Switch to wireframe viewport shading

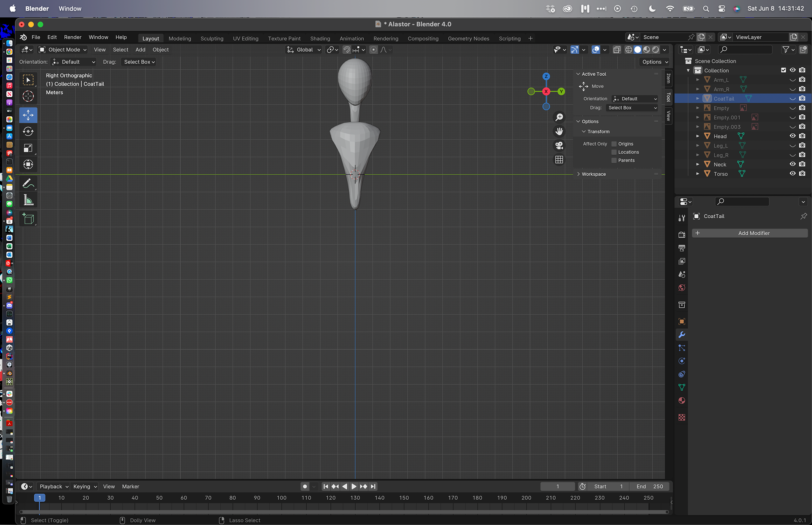point(629,49)
